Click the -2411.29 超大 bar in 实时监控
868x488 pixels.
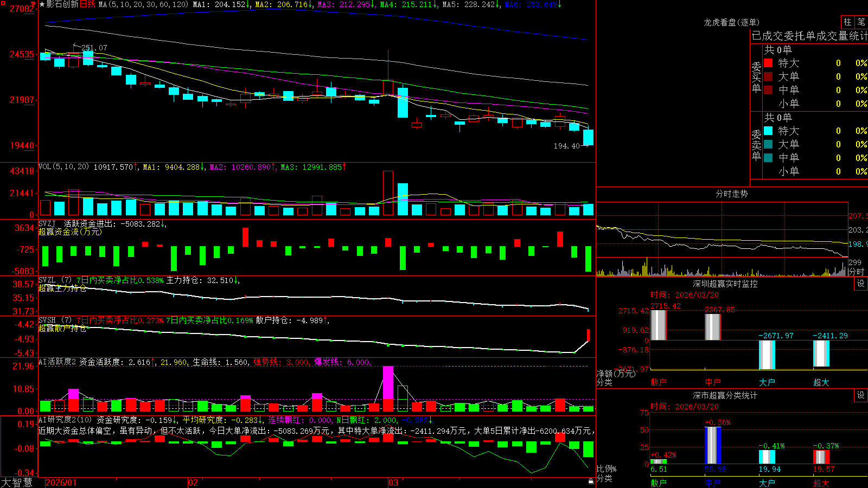(821, 354)
